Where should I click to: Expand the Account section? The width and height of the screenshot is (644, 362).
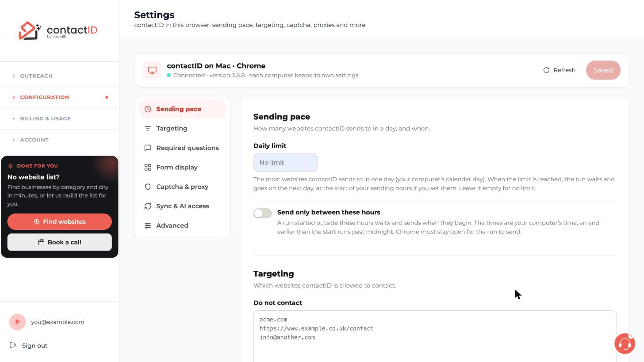pos(59,140)
